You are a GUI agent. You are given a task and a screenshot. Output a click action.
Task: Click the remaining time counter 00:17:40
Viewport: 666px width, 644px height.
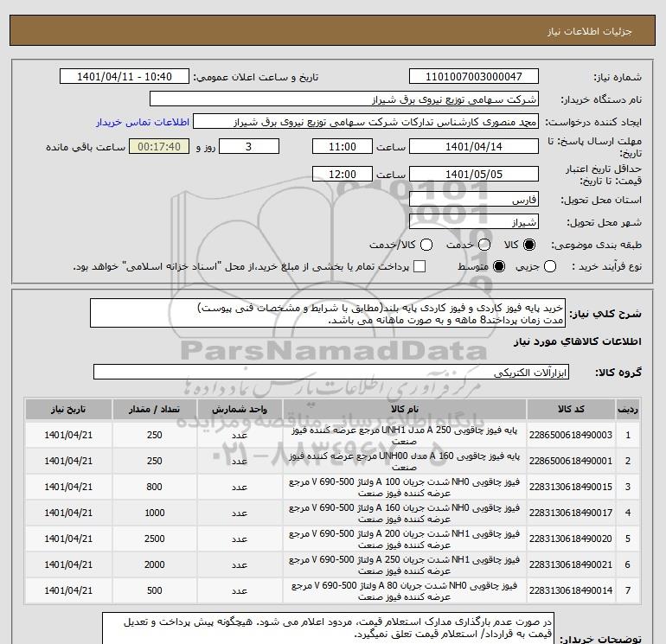pyautogui.click(x=159, y=146)
